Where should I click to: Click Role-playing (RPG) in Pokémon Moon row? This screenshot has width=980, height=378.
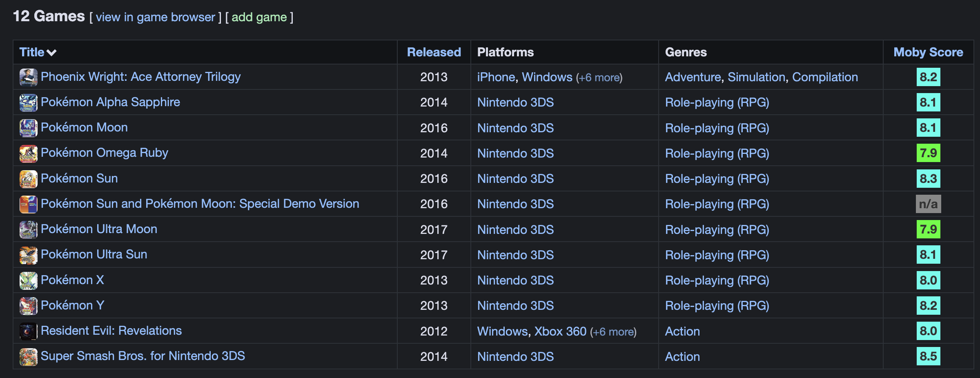coord(717,128)
